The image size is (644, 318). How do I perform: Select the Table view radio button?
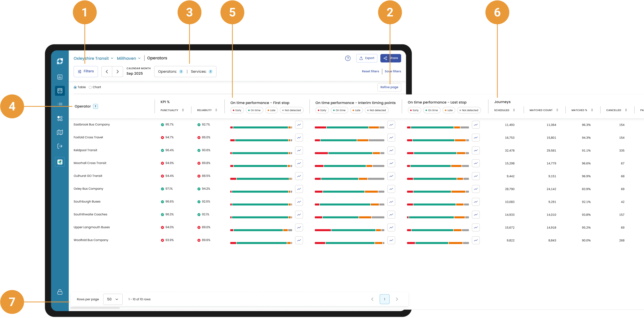click(x=75, y=87)
